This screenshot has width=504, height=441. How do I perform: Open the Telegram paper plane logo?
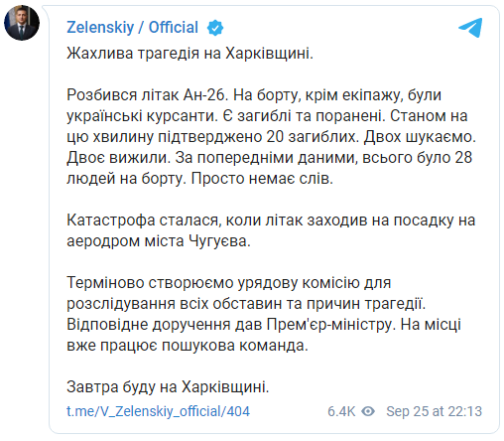point(470,28)
